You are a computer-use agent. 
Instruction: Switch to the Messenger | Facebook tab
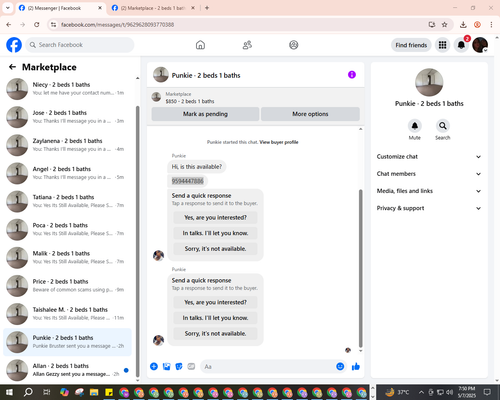(60, 8)
